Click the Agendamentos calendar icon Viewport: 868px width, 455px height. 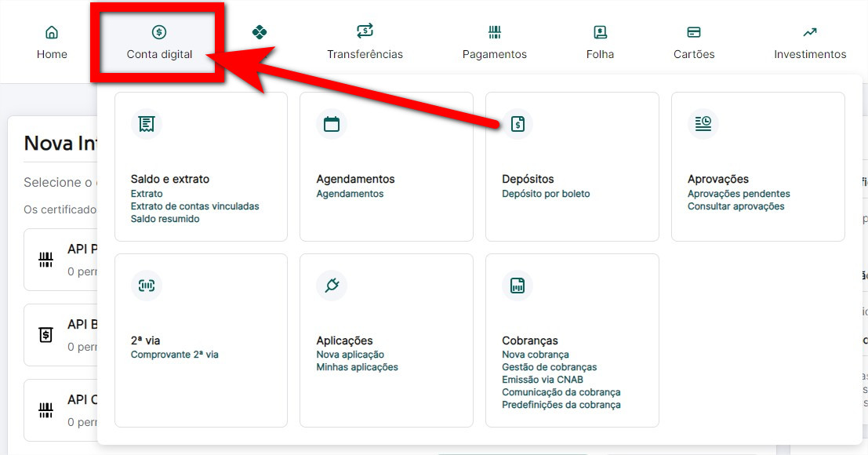pyautogui.click(x=332, y=124)
